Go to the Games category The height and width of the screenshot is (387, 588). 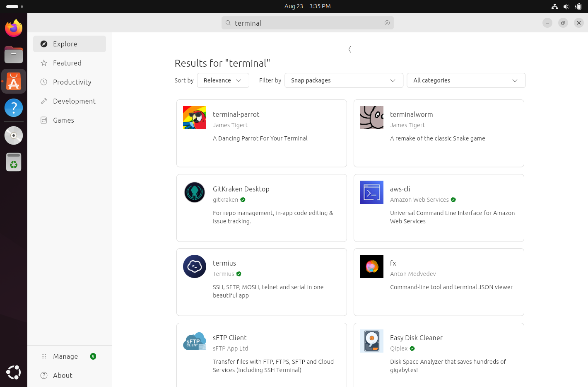(x=63, y=120)
